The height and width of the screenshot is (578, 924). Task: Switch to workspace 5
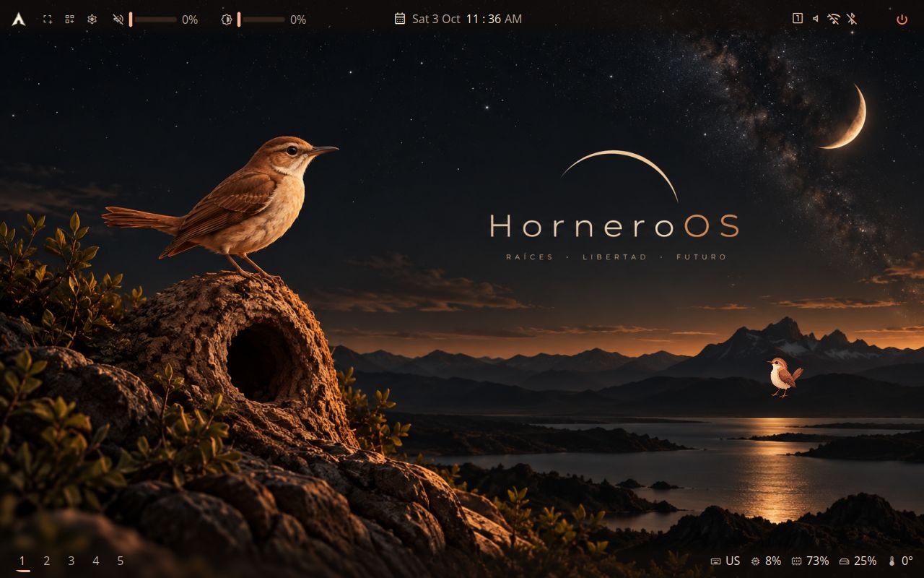click(x=121, y=561)
